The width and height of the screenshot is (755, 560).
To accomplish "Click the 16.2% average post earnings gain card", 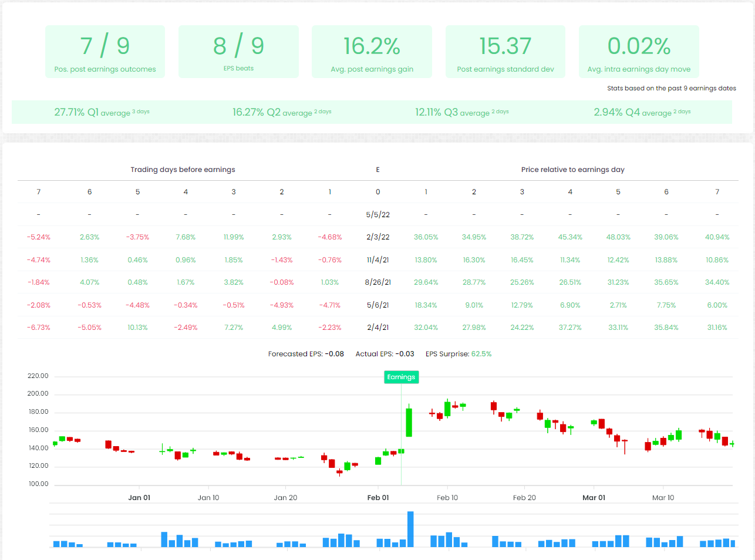I will tap(372, 52).
